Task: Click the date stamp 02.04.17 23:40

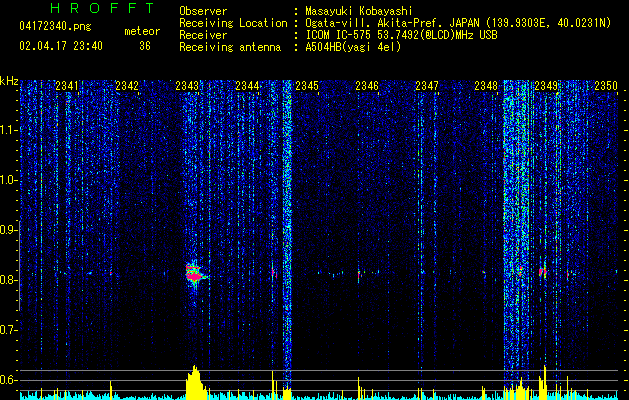Action: coord(61,46)
